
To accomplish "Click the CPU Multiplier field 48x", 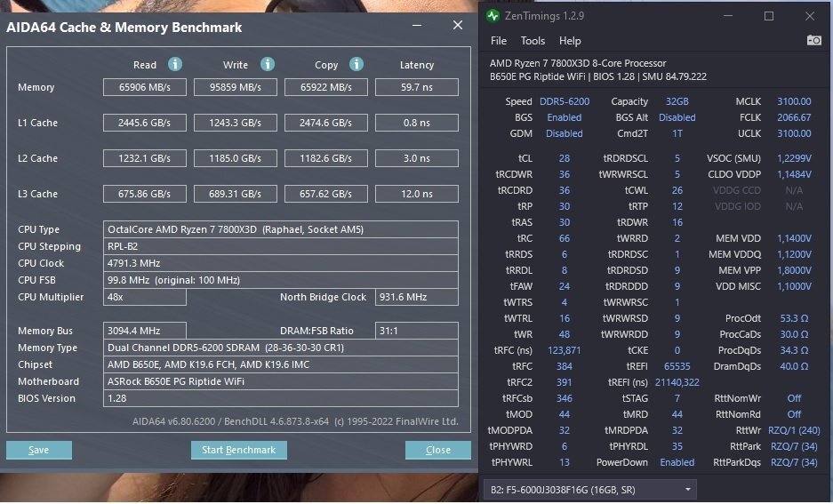I will 145,297.
